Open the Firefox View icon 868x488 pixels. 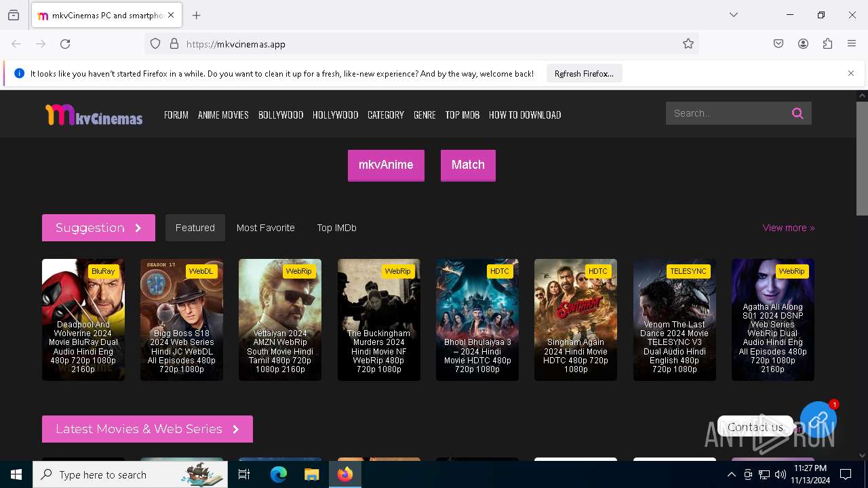tap(14, 15)
